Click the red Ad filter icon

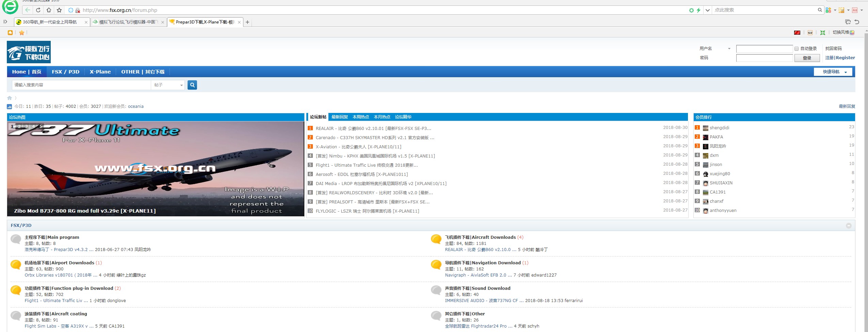855,10
